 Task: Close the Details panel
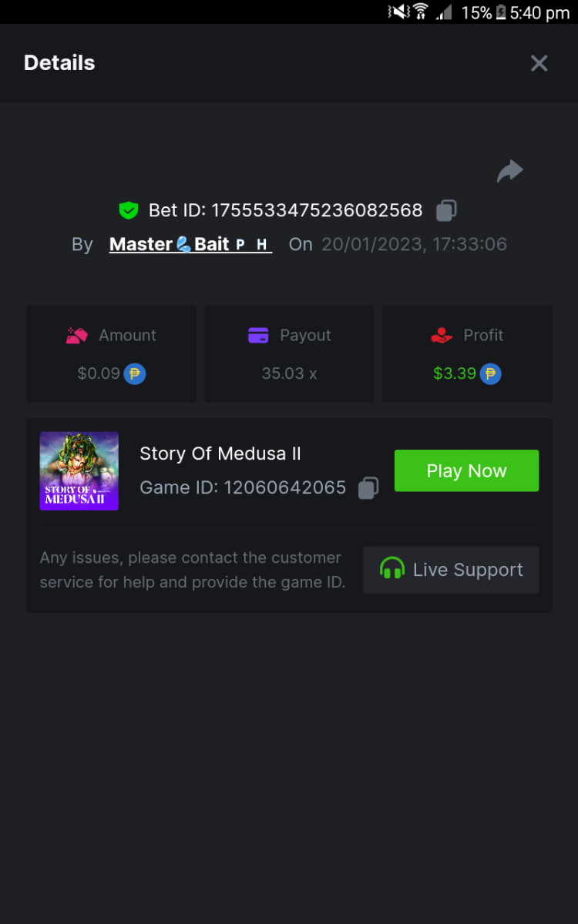click(539, 63)
